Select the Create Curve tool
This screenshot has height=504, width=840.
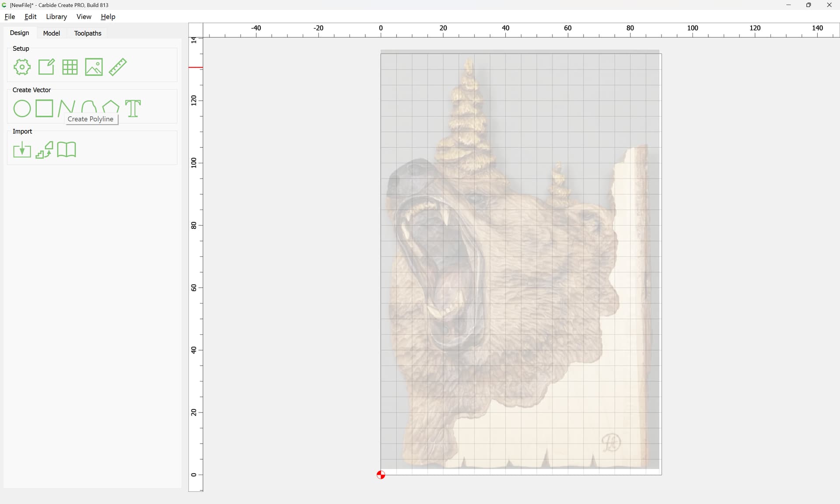click(89, 107)
